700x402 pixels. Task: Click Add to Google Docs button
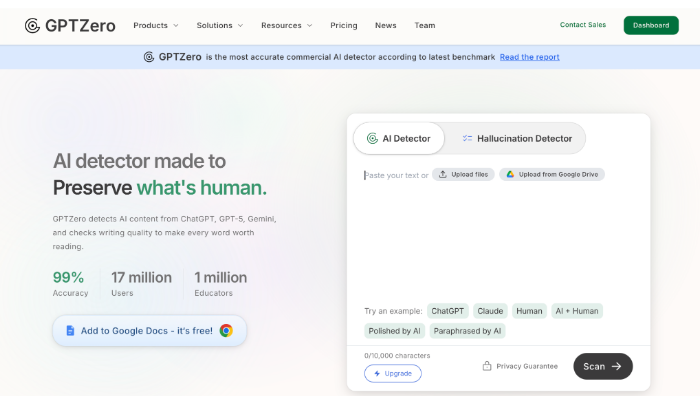150,331
